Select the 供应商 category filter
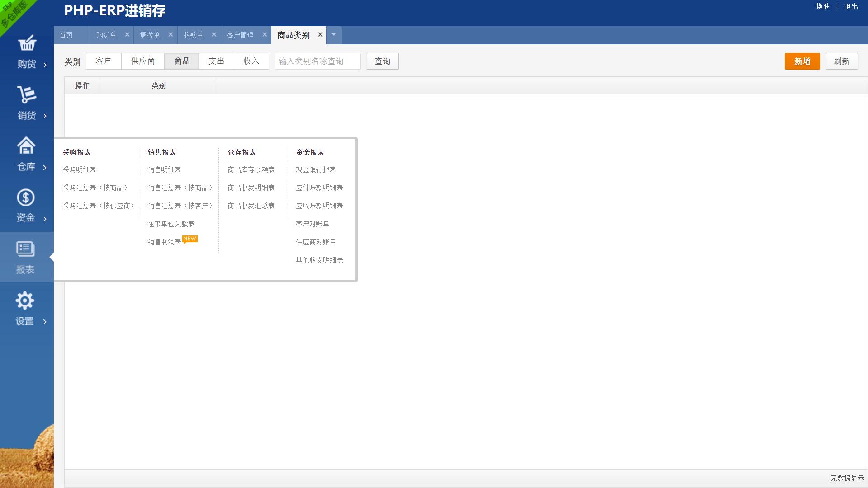This screenshot has width=868, height=488. coord(142,61)
